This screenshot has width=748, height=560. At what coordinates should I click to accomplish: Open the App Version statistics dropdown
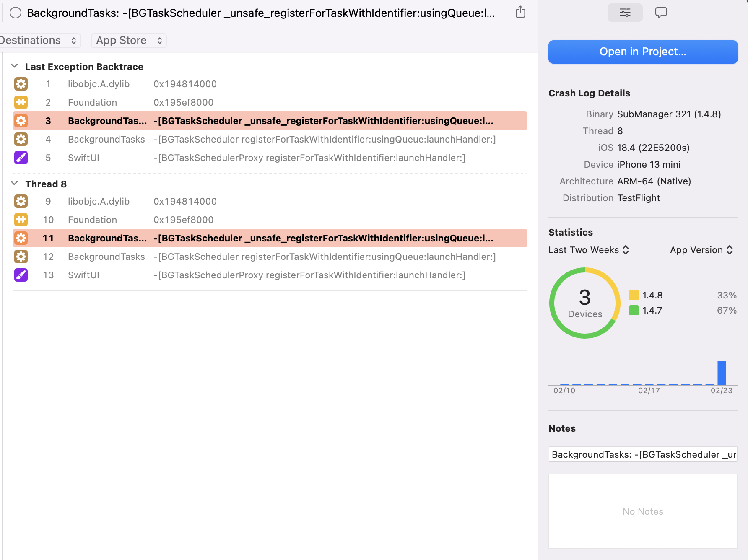tap(701, 250)
